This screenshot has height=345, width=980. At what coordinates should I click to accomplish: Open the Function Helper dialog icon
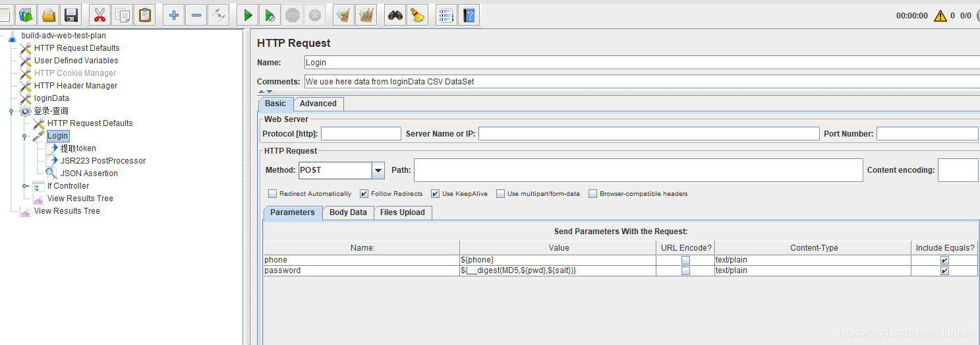446,15
